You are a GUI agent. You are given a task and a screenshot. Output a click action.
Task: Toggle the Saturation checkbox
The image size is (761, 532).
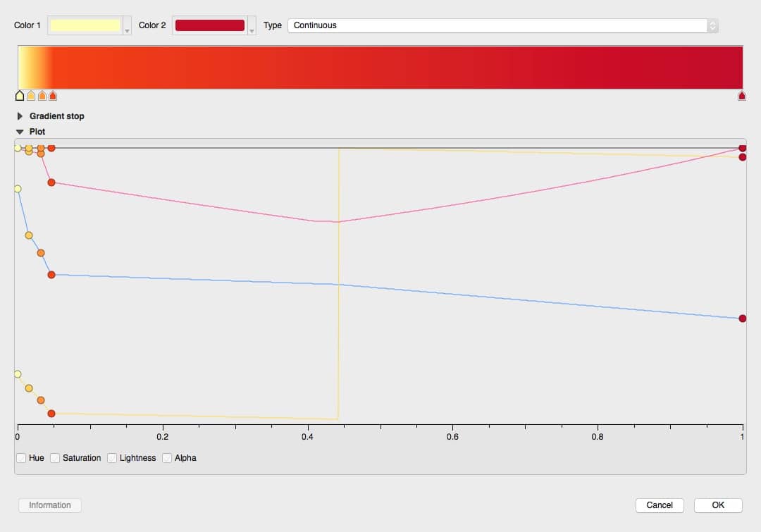pos(55,458)
